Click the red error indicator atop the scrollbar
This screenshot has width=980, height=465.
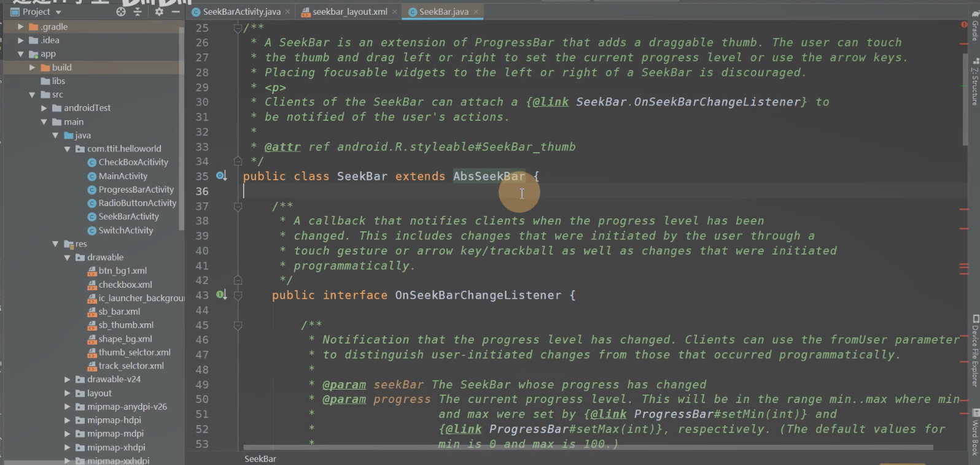click(x=963, y=25)
